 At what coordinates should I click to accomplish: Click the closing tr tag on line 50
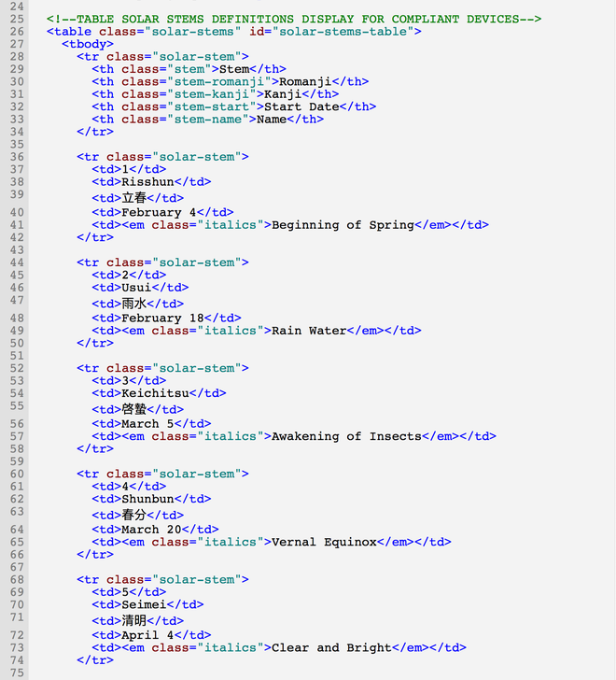click(95, 344)
